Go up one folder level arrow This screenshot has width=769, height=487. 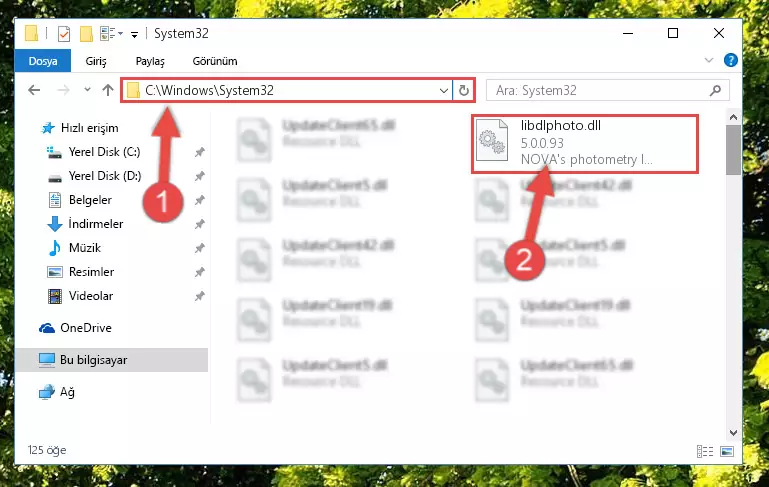[x=108, y=90]
